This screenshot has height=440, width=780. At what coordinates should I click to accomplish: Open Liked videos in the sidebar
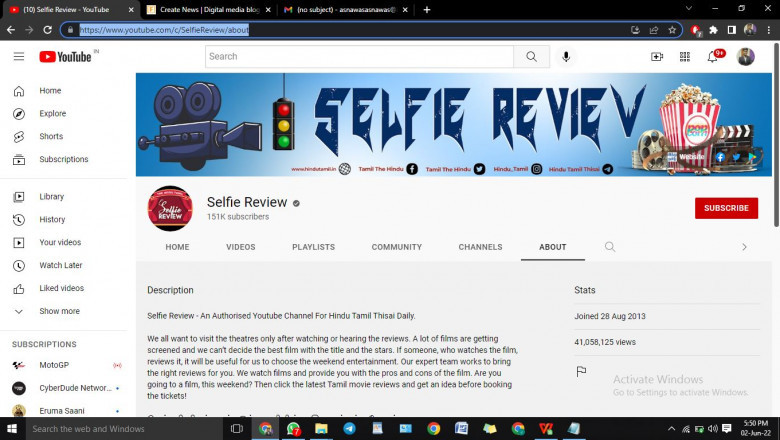point(64,288)
